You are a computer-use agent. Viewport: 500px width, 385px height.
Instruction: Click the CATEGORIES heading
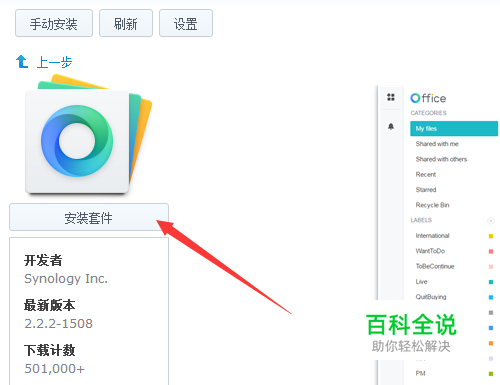click(428, 113)
